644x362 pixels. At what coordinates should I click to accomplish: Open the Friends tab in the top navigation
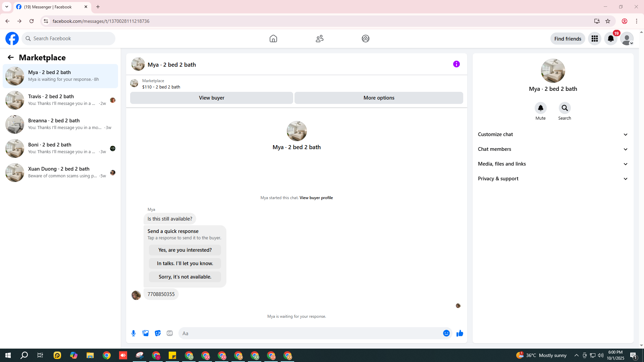pos(319,39)
